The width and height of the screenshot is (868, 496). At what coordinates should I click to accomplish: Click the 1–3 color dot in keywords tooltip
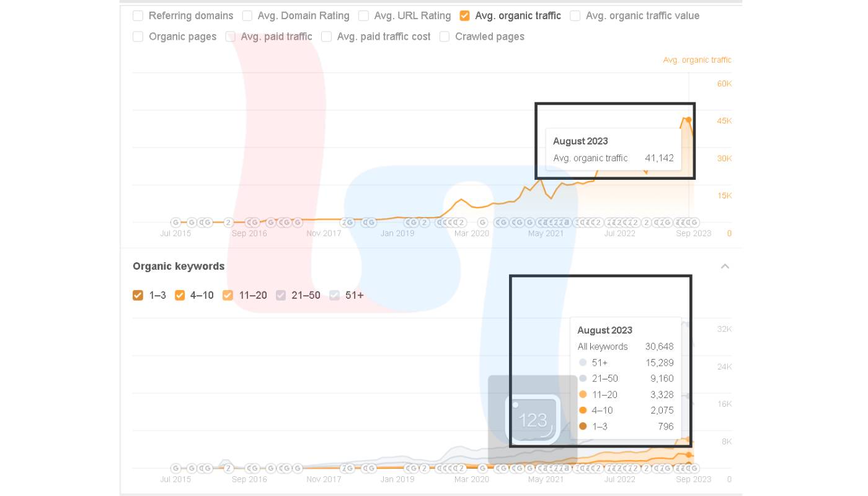point(583,426)
